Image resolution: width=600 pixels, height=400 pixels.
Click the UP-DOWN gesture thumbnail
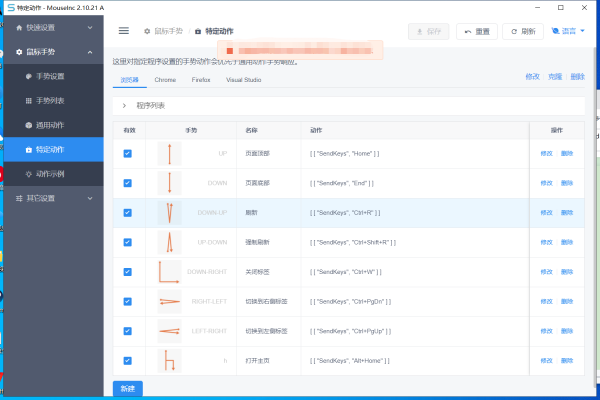click(x=170, y=242)
